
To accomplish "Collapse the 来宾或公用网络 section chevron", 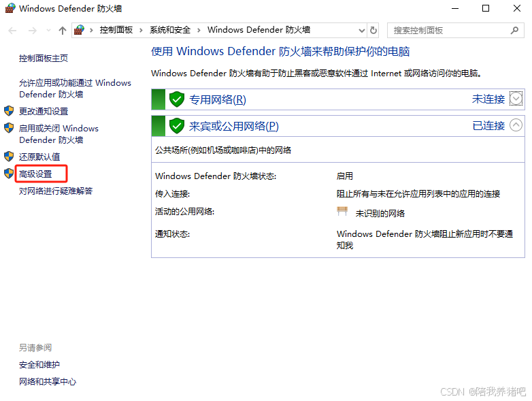I will tap(516, 125).
